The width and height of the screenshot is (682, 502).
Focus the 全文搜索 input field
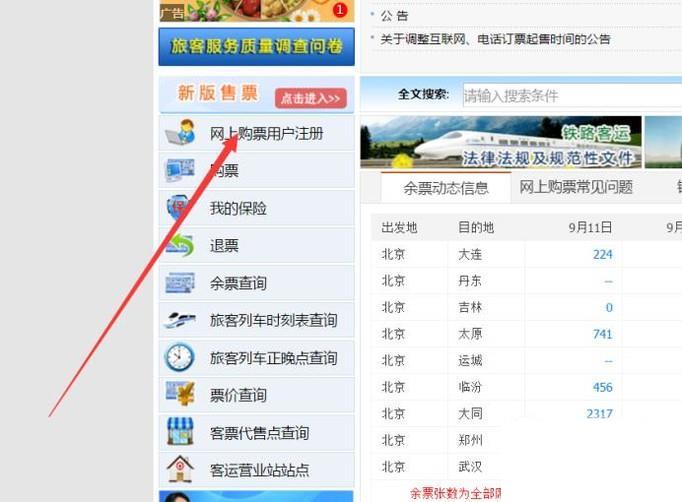pos(572,95)
